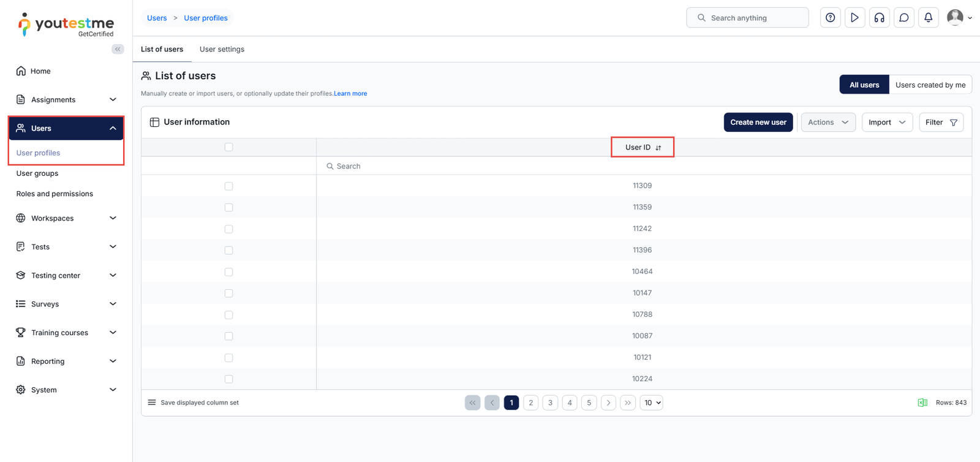The height and width of the screenshot is (462, 980).
Task: Sort by User ID column arrows
Action: click(658, 148)
